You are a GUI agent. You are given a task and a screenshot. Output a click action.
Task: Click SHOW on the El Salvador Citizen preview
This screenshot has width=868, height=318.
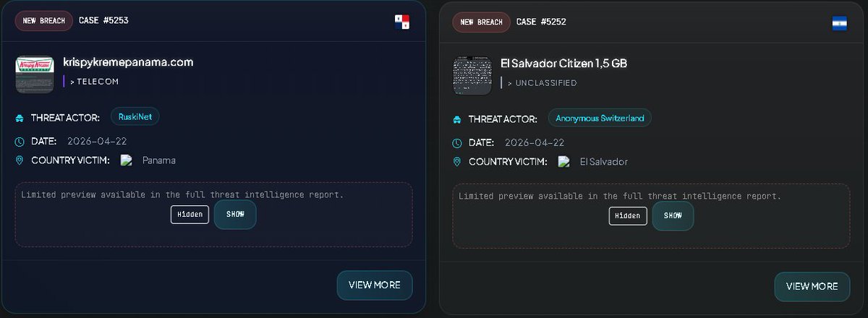click(x=673, y=215)
